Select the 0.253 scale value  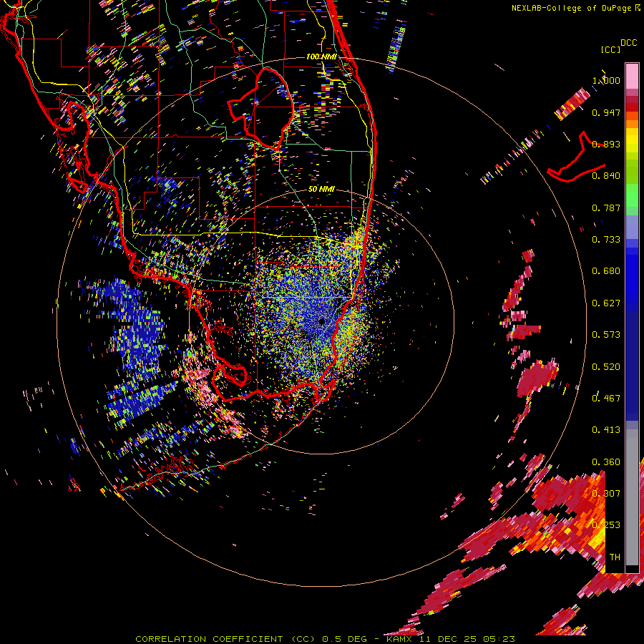tap(606, 525)
